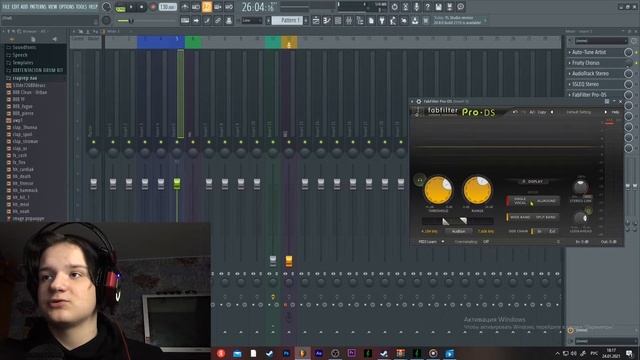Toggle the lookahead enable button in Pro-DS
Screen dimensions: 640x360
click(588, 211)
